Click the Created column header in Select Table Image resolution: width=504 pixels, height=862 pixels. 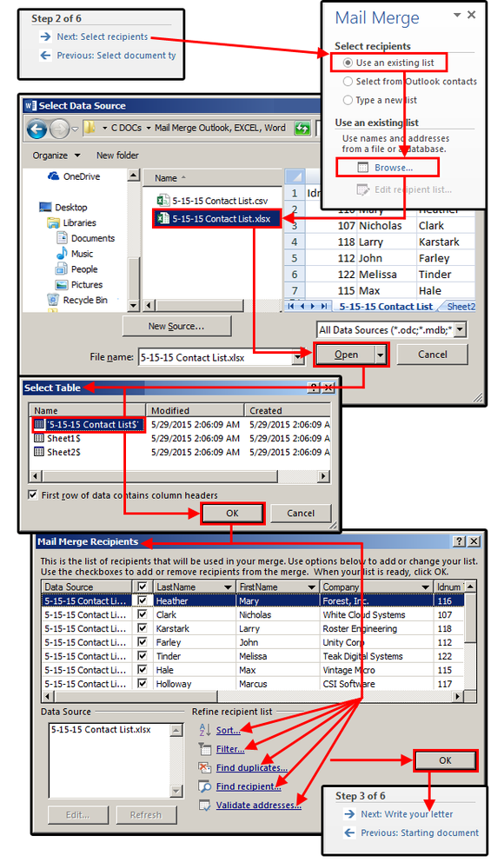click(x=288, y=411)
